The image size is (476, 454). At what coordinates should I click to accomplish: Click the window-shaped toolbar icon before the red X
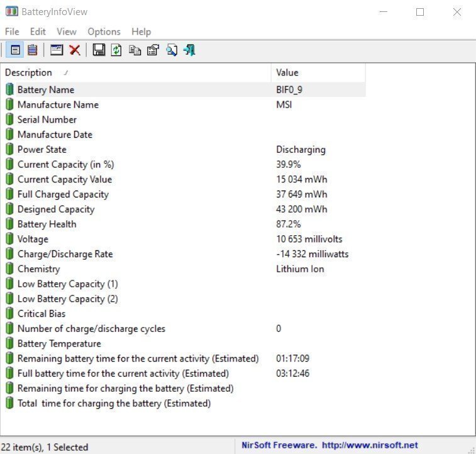pos(57,50)
